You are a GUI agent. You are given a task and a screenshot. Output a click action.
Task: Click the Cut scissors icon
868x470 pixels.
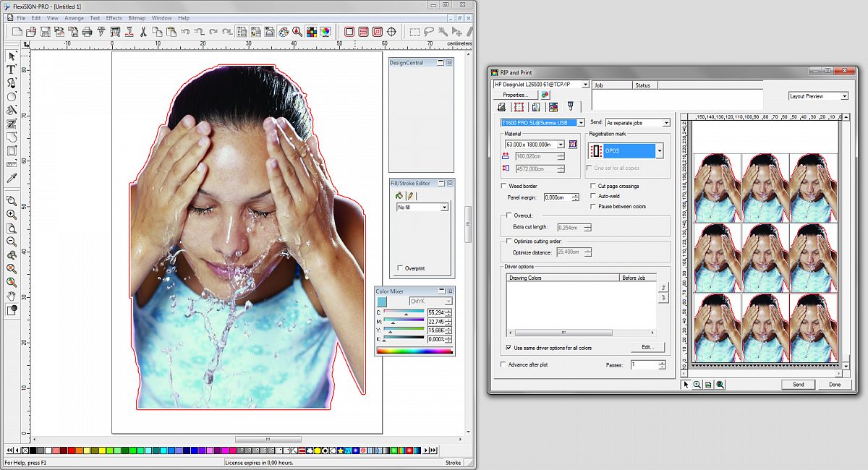pos(143,32)
